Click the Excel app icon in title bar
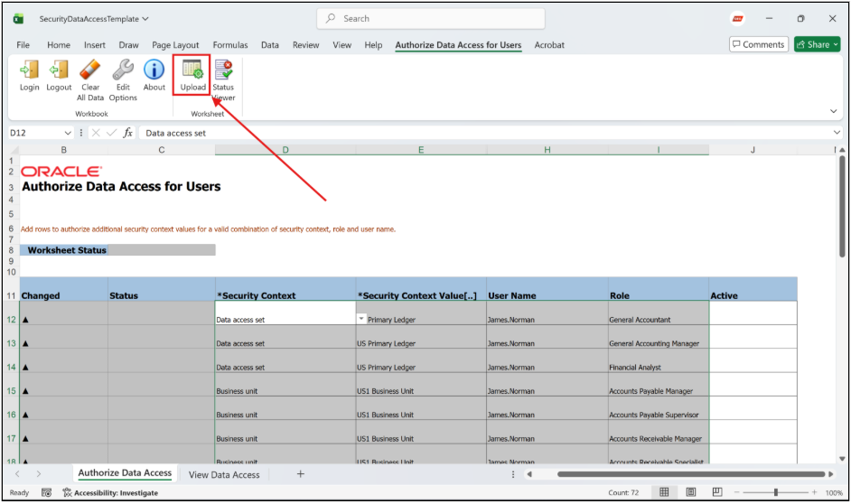The image size is (851, 504). pyautogui.click(x=18, y=19)
